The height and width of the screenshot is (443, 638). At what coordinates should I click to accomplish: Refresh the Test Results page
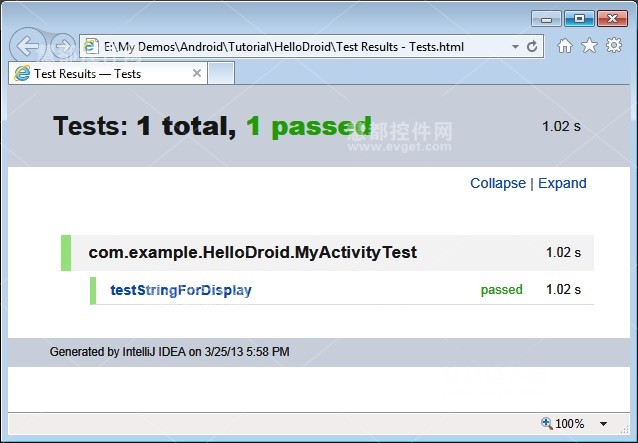[532, 47]
